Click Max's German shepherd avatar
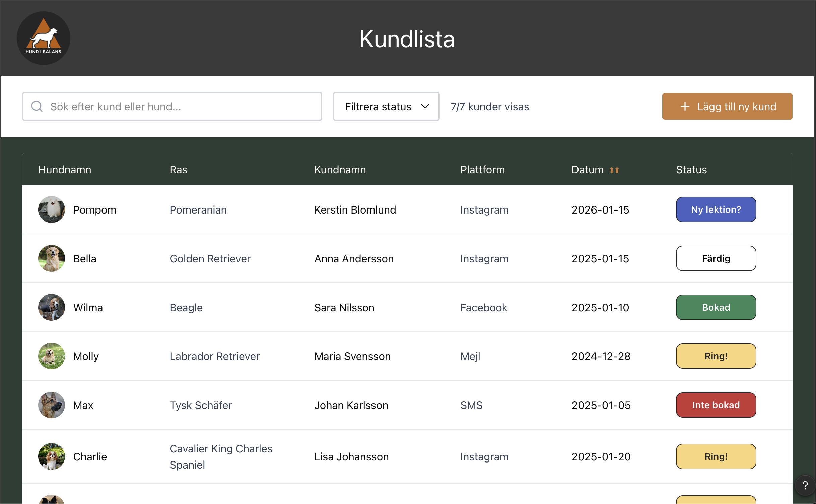816x504 pixels. [x=52, y=405]
